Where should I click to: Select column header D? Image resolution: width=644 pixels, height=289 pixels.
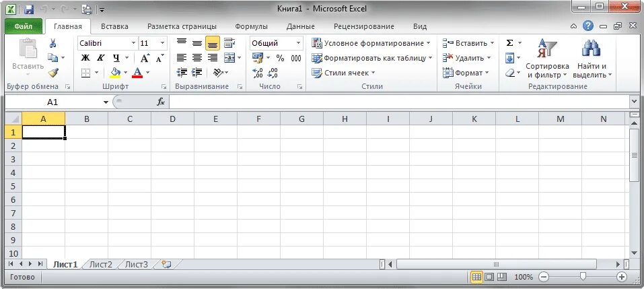[x=172, y=119]
